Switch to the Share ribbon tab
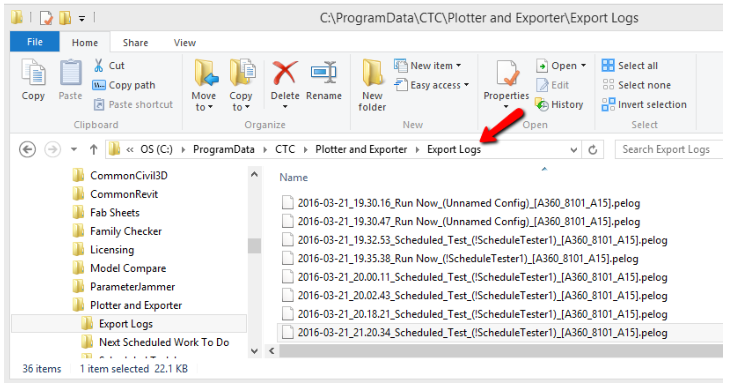This screenshot has width=729, height=388. point(135,42)
